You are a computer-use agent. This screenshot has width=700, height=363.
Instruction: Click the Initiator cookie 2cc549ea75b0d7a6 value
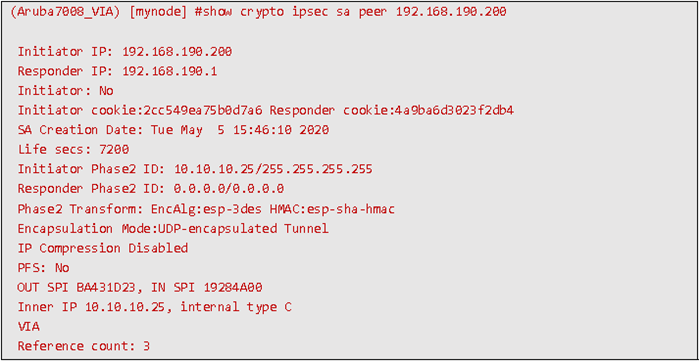coord(203,110)
